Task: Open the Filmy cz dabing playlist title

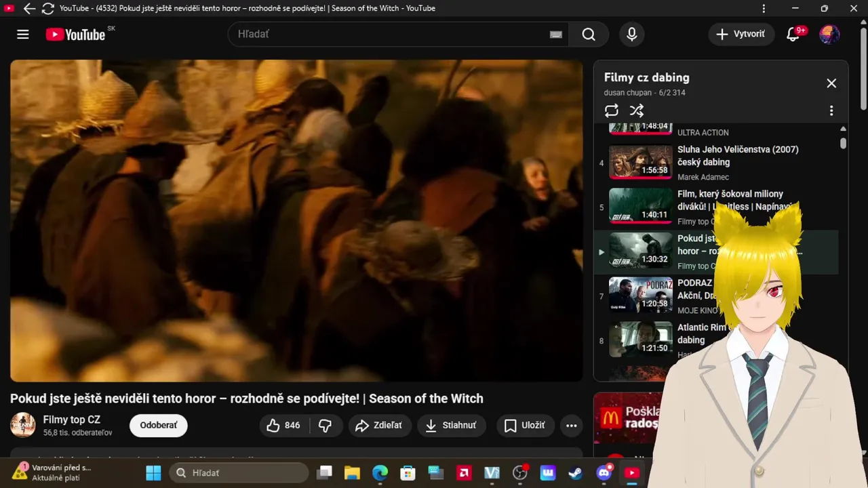Action: 646,77
